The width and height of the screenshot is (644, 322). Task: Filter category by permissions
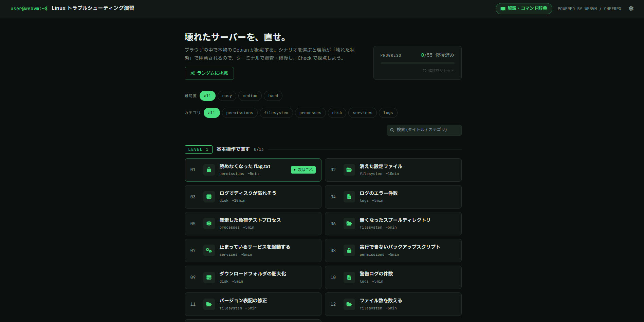(x=240, y=113)
